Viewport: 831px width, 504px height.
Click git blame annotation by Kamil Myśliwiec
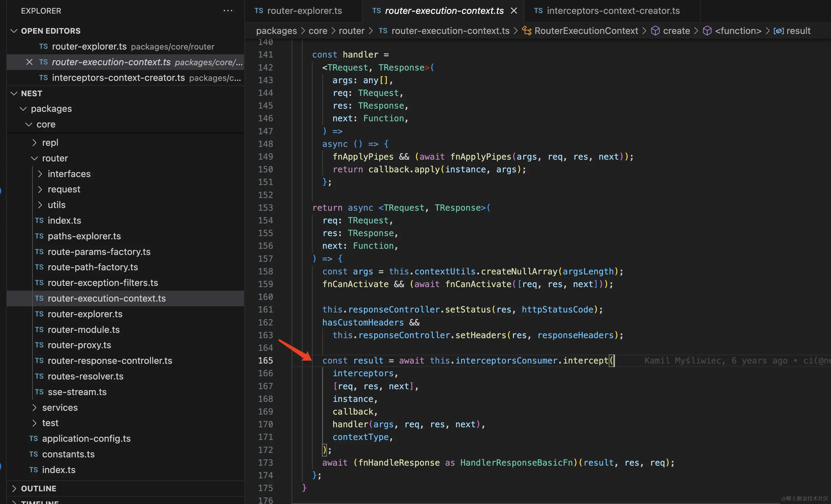pos(737,361)
